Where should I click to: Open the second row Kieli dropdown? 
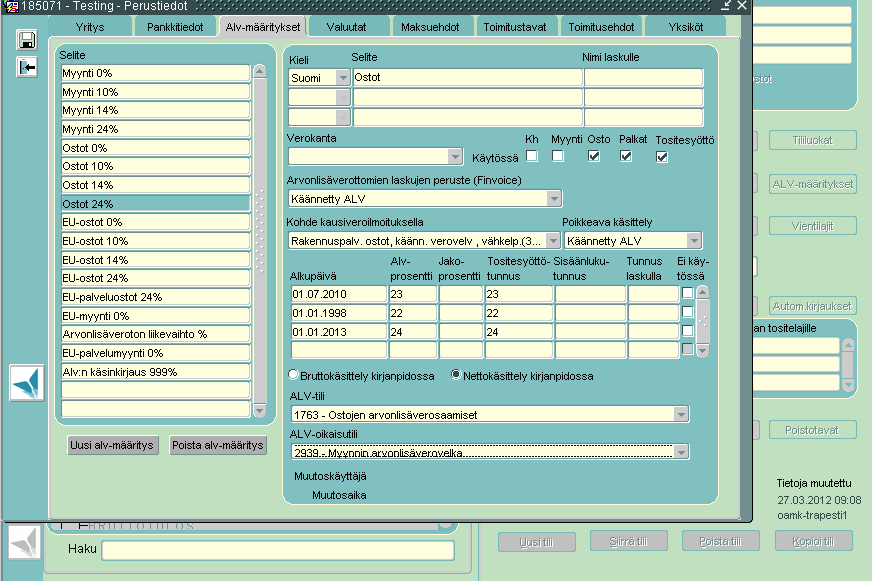pyautogui.click(x=343, y=98)
